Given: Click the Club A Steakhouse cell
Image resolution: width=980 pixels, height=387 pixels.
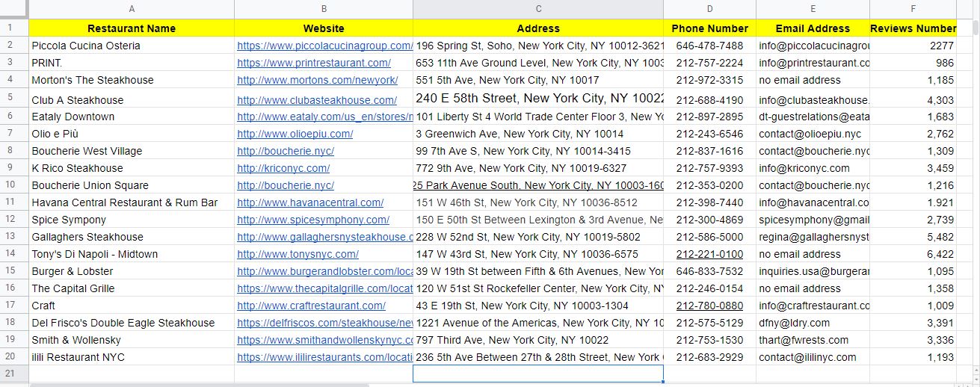Looking at the screenshot, I should coord(132,99).
